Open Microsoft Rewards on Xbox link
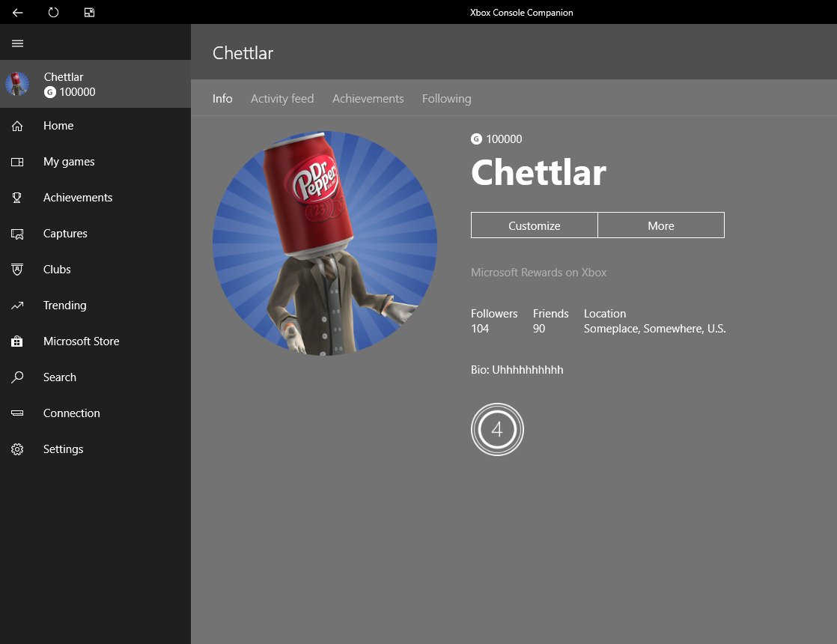 (538, 273)
